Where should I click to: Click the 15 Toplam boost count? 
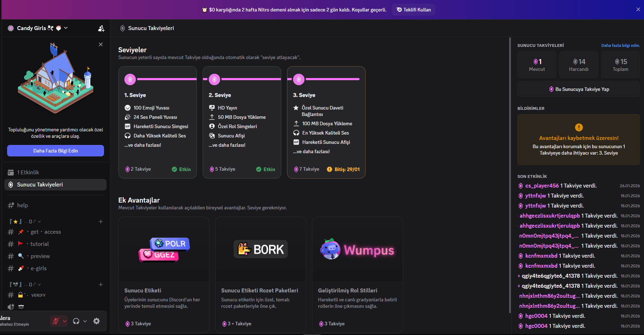(x=620, y=65)
